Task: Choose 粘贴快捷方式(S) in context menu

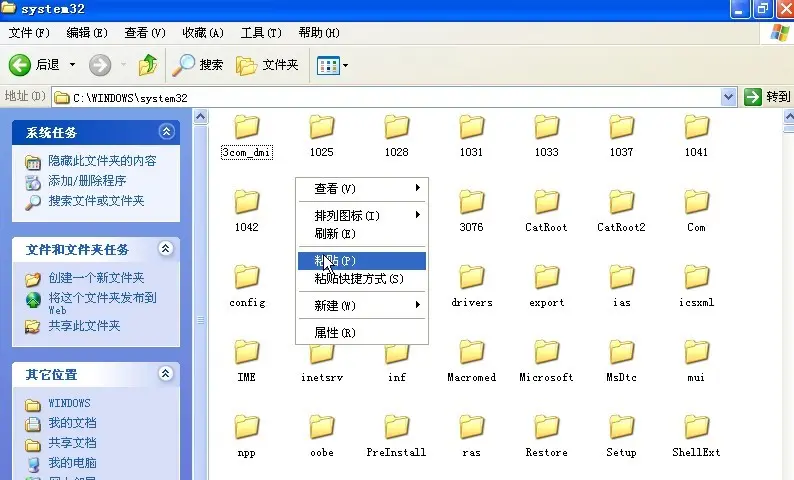Action: click(x=362, y=278)
